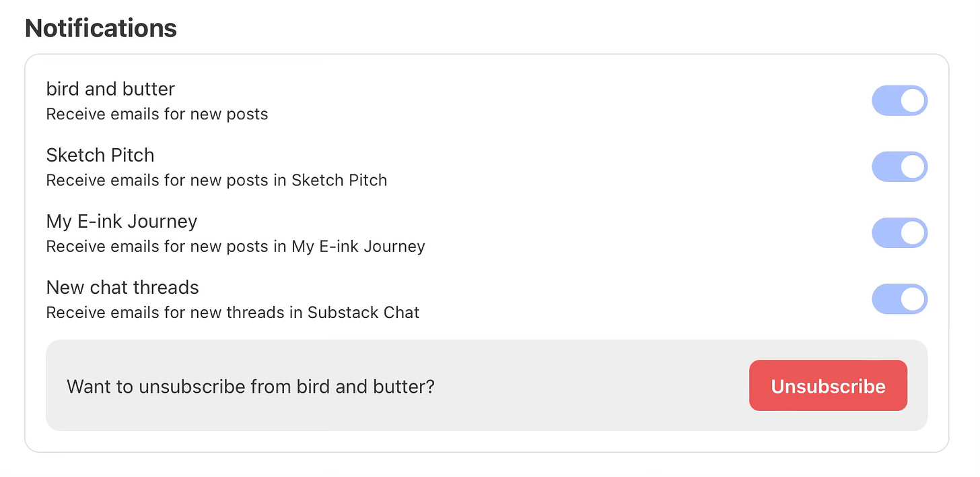
Task: Click empty gray area of unsubscribe banner
Action: pyautogui.click(x=592, y=387)
